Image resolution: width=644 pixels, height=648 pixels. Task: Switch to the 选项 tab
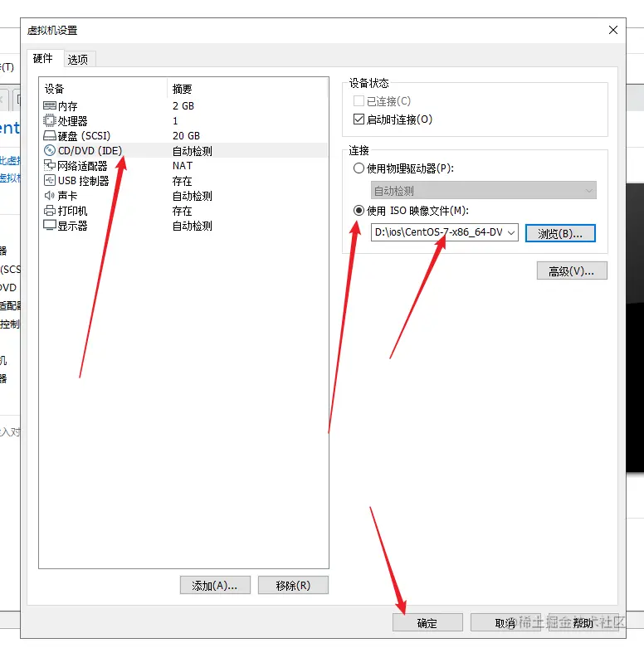coord(78,60)
